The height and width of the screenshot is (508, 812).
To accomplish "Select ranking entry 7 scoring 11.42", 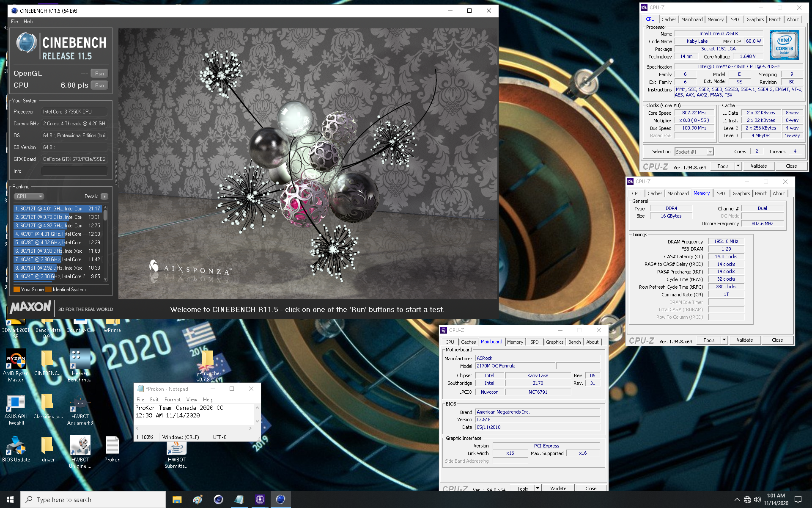I will point(58,260).
